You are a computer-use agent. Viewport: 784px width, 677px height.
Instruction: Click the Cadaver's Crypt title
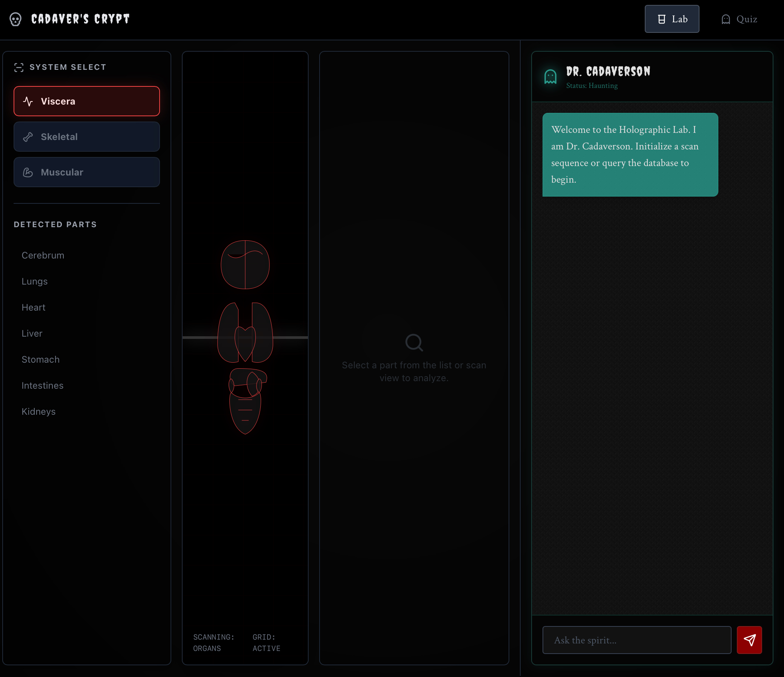[x=80, y=19]
